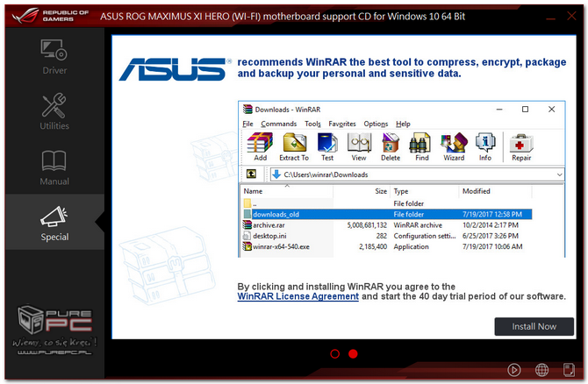Click the document icon in bottom bar
588x384 pixels.
point(569,370)
